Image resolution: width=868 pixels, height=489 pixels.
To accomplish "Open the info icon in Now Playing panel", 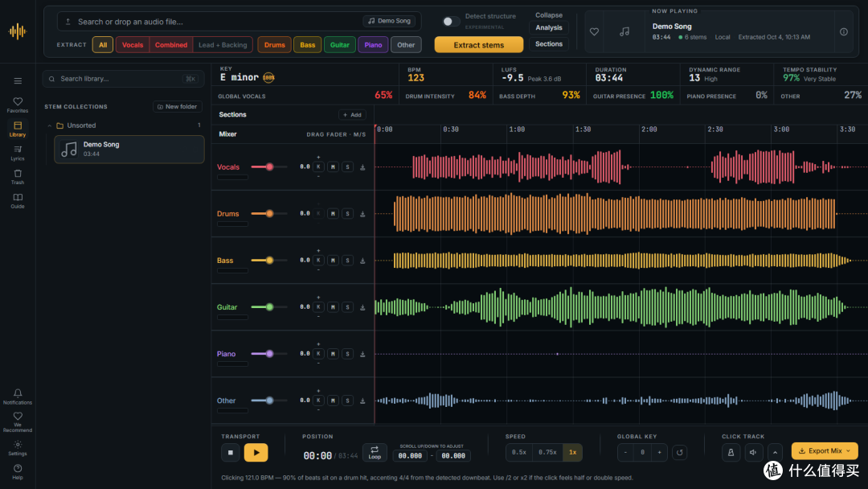I will pyautogui.click(x=844, y=32).
